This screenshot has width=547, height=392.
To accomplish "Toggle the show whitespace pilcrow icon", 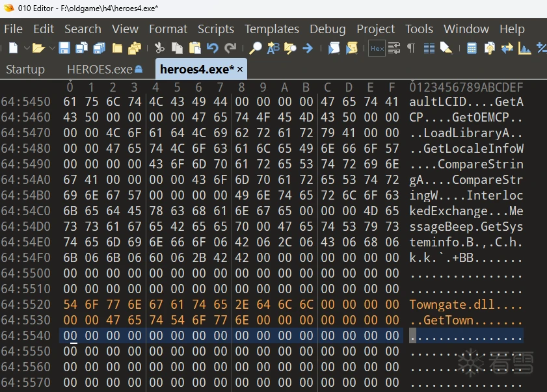I will (x=411, y=47).
